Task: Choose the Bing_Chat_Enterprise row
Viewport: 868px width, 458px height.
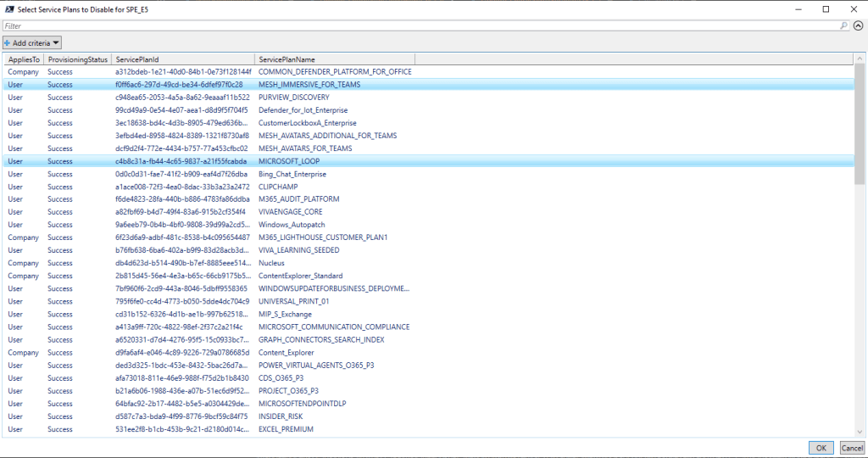Action: click(294, 174)
